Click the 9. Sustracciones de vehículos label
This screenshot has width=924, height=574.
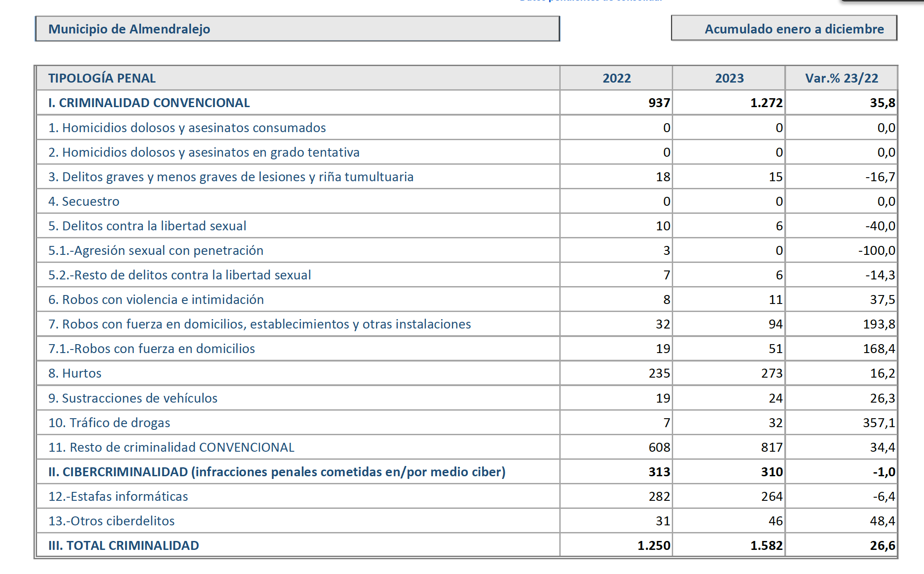pyautogui.click(x=133, y=398)
